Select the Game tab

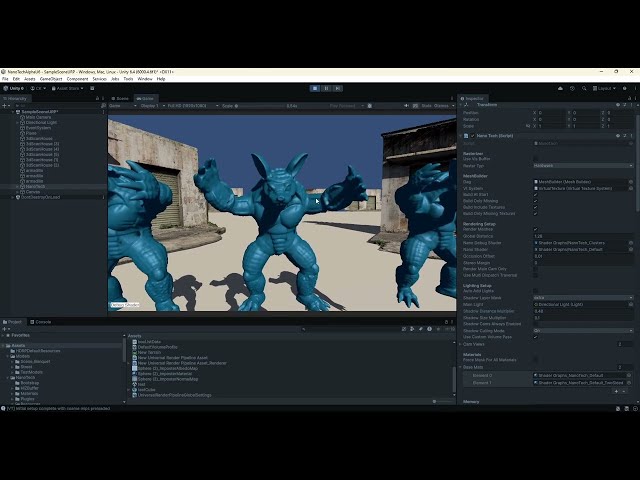145,98
